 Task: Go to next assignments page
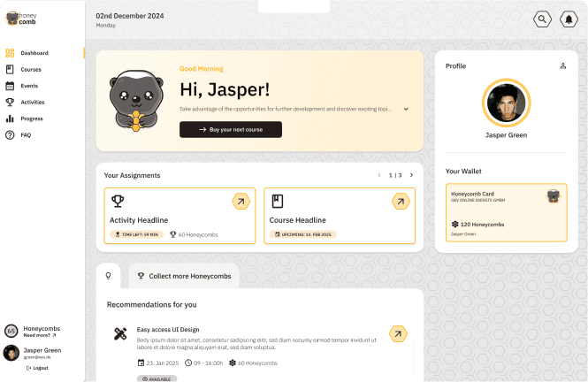411,175
